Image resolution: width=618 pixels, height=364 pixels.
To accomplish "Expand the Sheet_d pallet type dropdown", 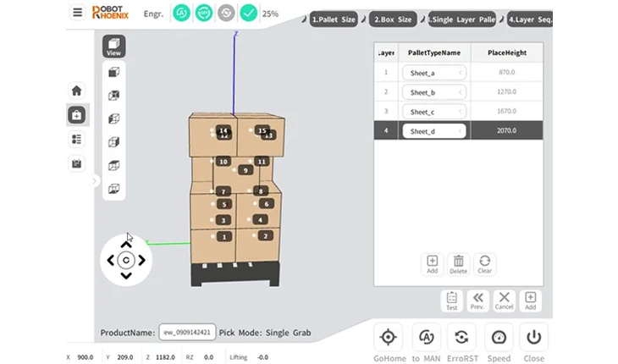I will [x=434, y=131].
